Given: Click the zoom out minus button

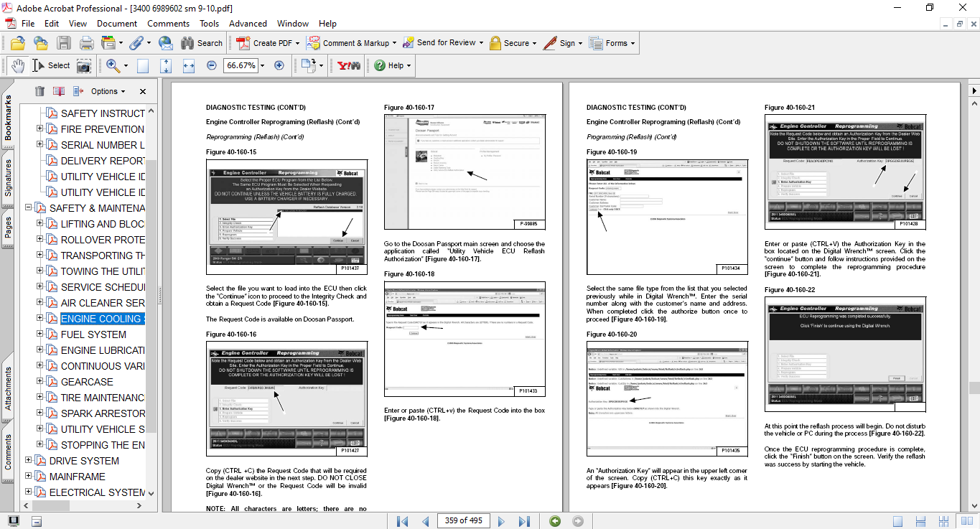Looking at the screenshot, I should click(211, 65).
